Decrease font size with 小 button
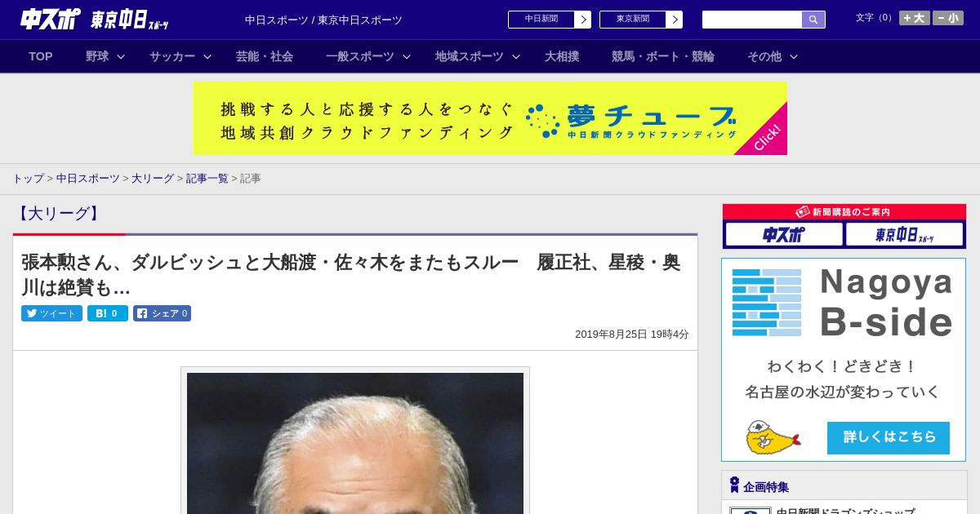 948,18
